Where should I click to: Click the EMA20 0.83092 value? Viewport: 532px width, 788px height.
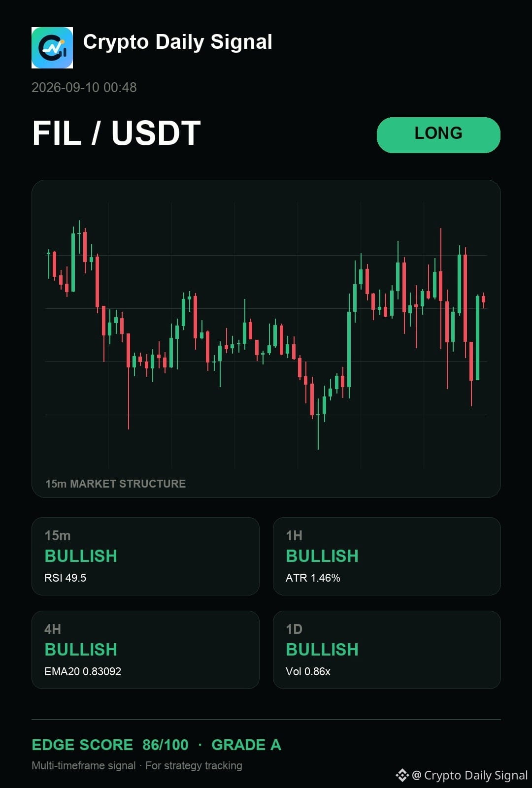click(x=83, y=671)
